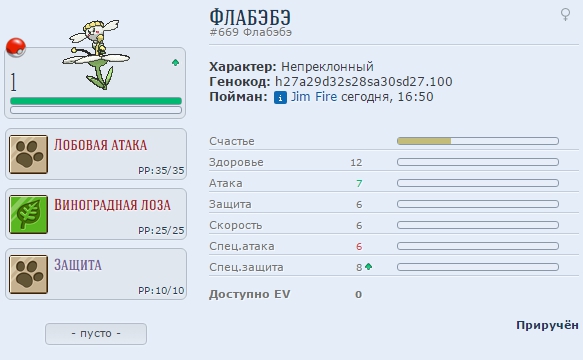Click the Виноградная лоза grass leaf icon
Viewport: 583px width, 360px height.
pos(29,215)
